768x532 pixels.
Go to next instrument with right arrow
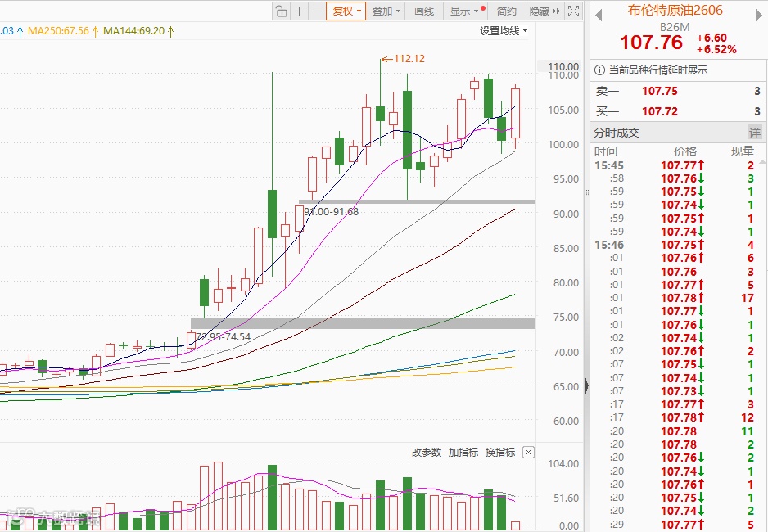(759, 16)
